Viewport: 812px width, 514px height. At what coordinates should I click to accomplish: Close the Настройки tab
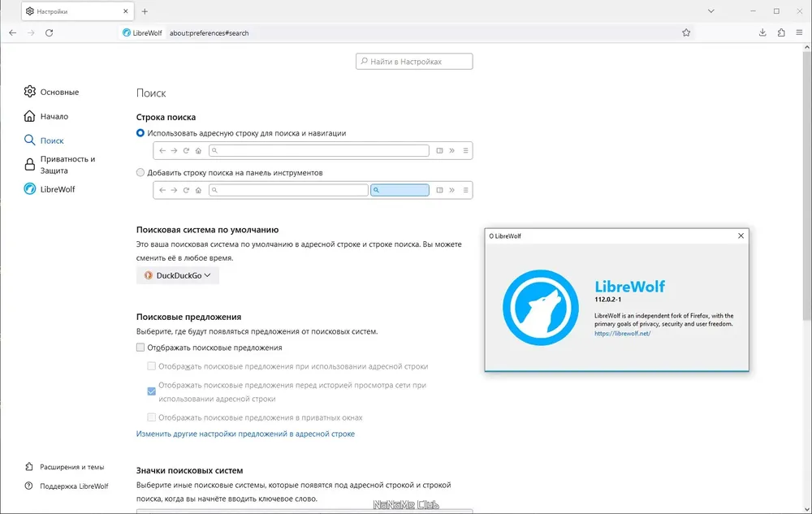[125, 11]
